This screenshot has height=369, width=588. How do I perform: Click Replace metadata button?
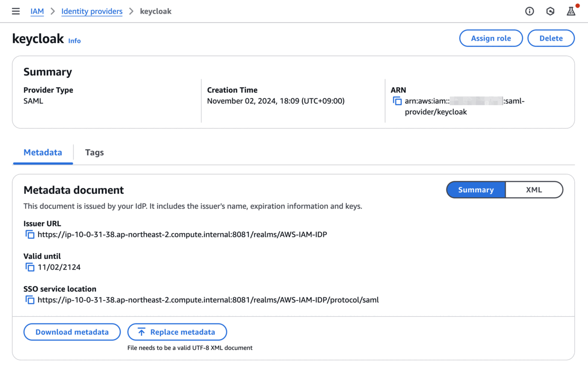pyautogui.click(x=177, y=332)
